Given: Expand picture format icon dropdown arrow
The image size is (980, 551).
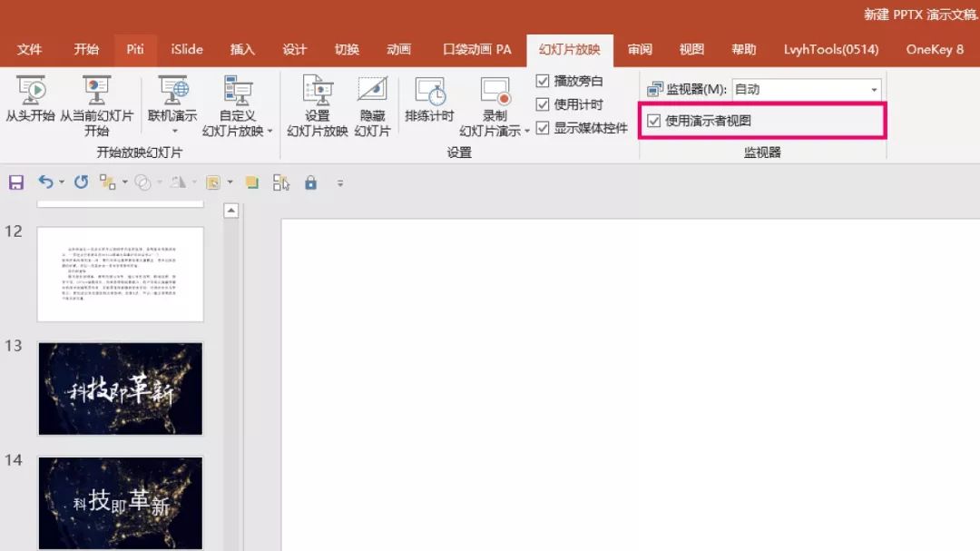Looking at the screenshot, I should coord(230,182).
